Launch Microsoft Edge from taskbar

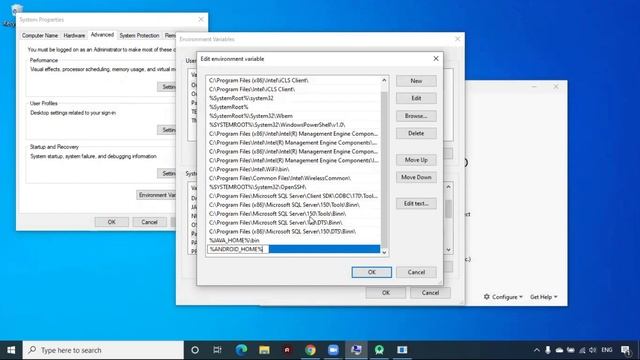click(241, 350)
